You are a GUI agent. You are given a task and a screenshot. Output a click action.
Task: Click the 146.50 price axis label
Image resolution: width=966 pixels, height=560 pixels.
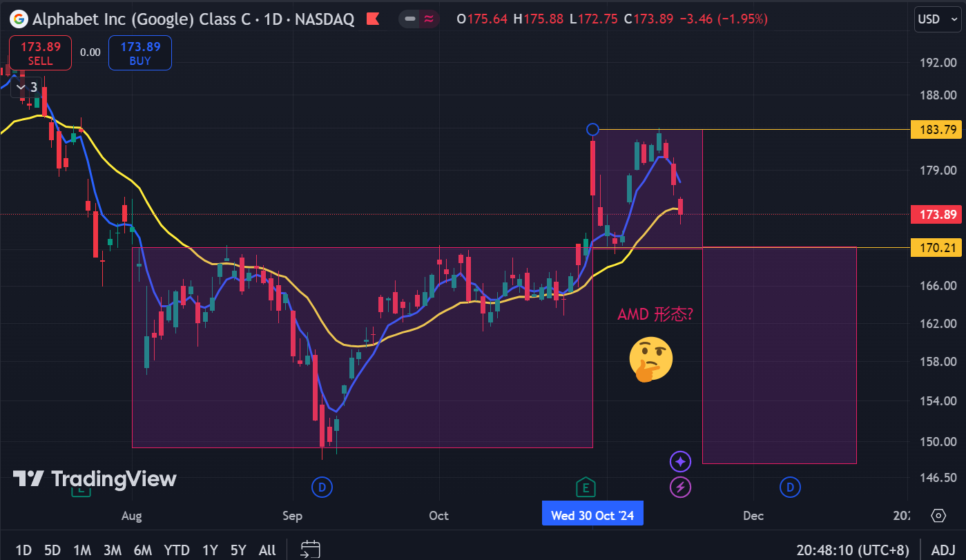[940, 478]
